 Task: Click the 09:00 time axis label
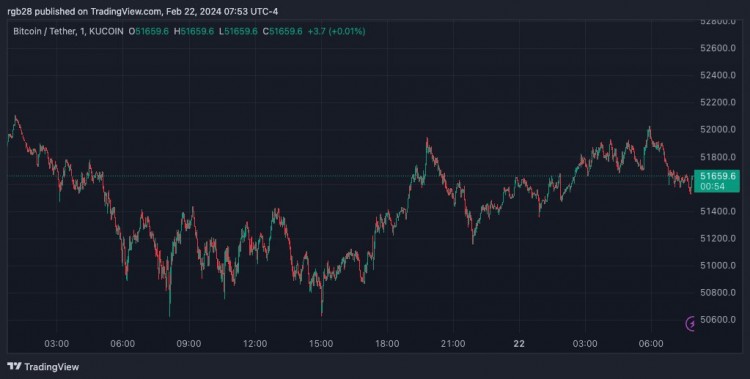click(188, 344)
